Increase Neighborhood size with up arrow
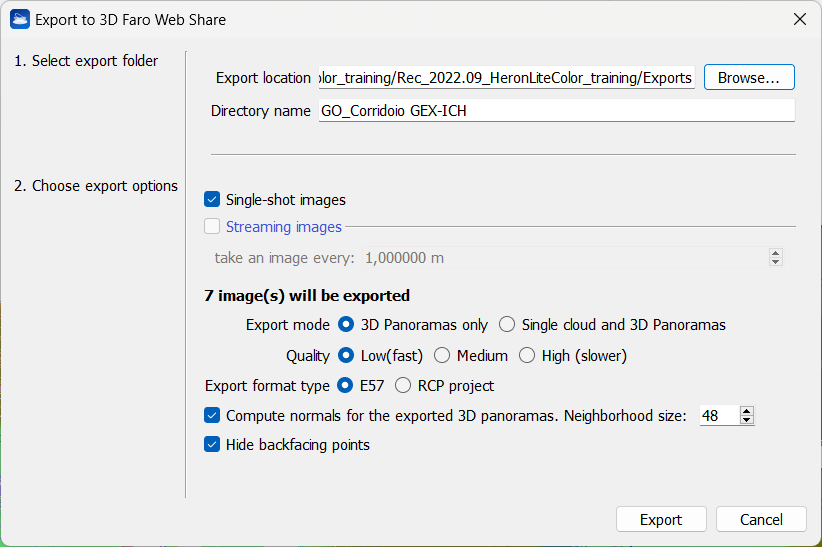 click(x=747, y=411)
